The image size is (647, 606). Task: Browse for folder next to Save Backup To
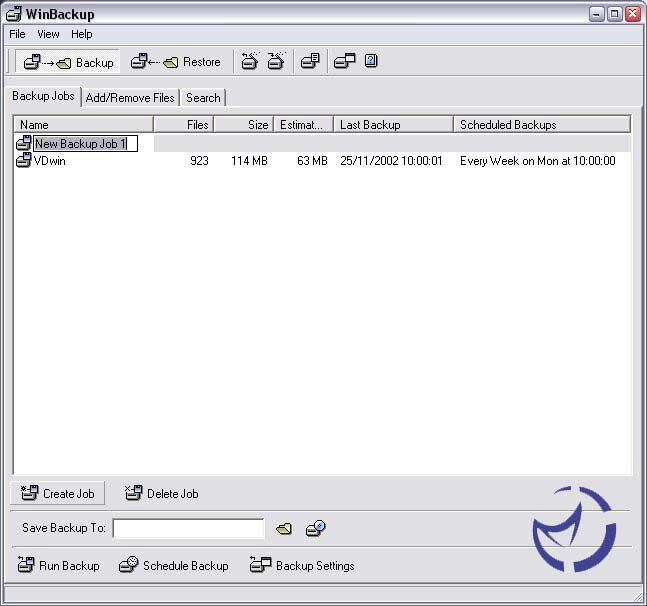point(284,528)
